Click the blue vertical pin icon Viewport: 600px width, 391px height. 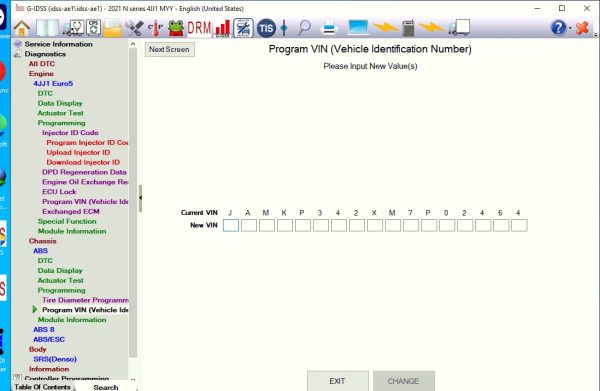[284, 28]
